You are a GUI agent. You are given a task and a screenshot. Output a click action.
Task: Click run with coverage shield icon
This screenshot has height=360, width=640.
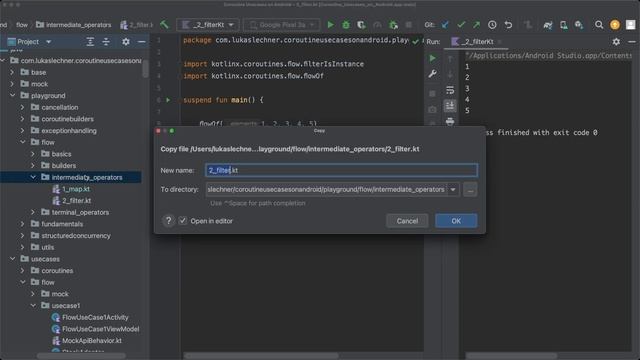(x=361, y=25)
